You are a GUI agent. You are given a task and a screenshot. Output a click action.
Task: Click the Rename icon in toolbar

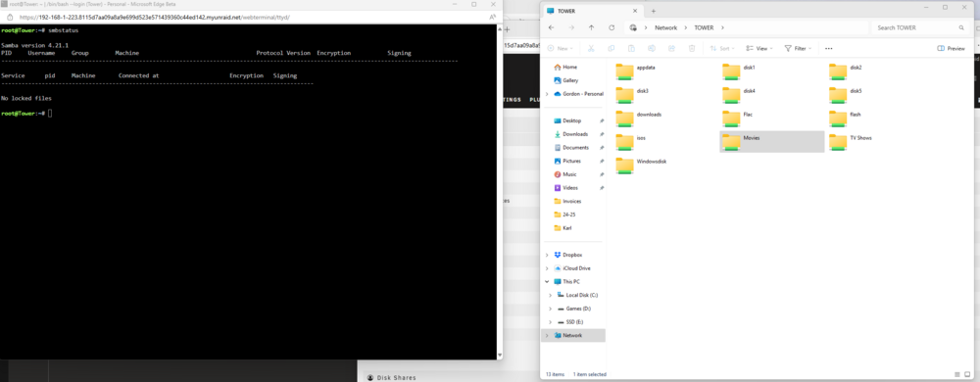click(x=652, y=48)
